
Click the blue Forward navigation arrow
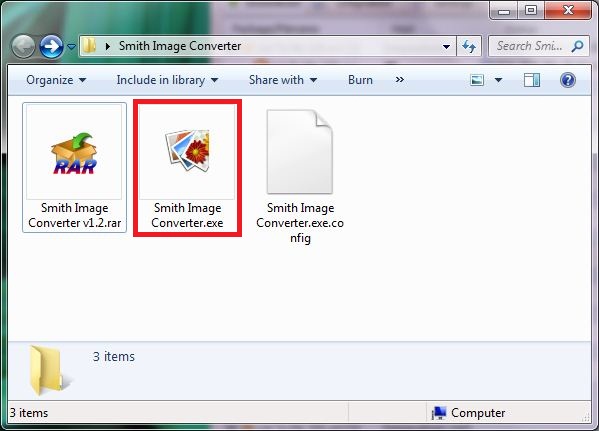pos(52,47)
